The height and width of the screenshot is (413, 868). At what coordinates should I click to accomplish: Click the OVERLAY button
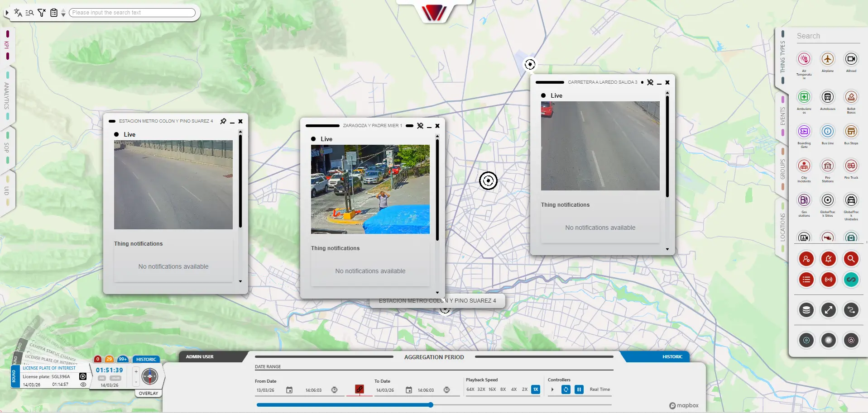(149, 394)
